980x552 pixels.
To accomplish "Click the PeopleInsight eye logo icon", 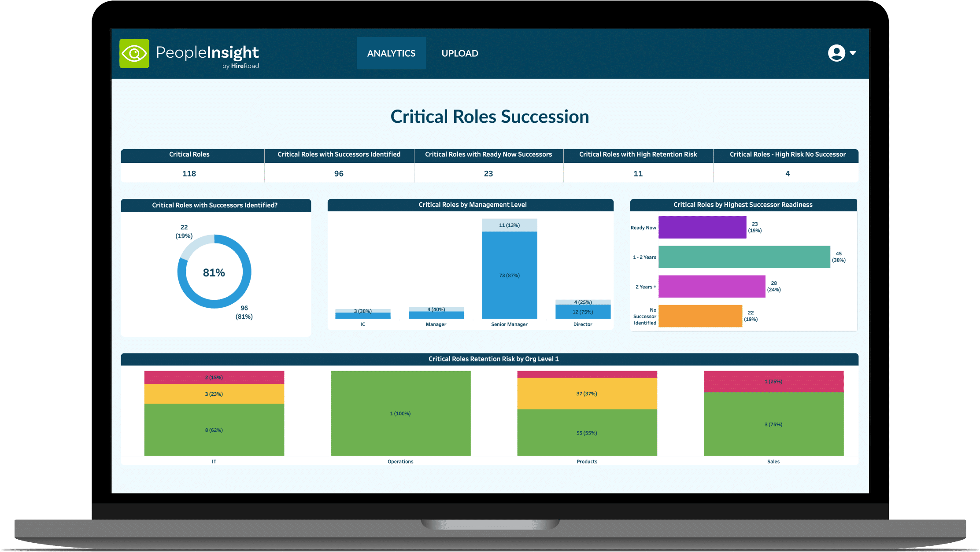I will (134, 54).
